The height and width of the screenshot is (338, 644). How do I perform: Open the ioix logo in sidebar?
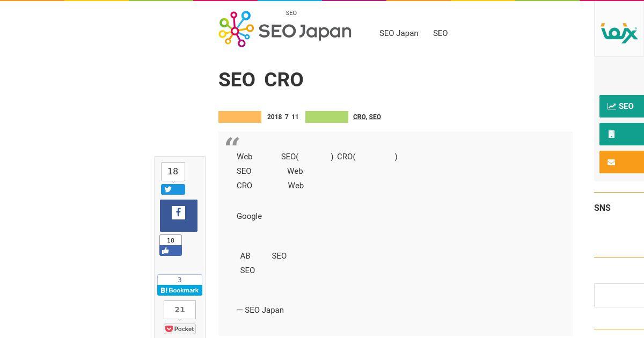point(619,33)
